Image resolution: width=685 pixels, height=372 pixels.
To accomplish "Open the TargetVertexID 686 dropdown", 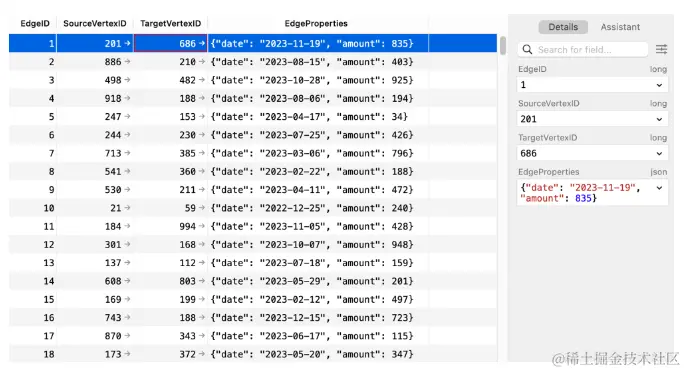I will pyautogui.click(x=659, y=153).
